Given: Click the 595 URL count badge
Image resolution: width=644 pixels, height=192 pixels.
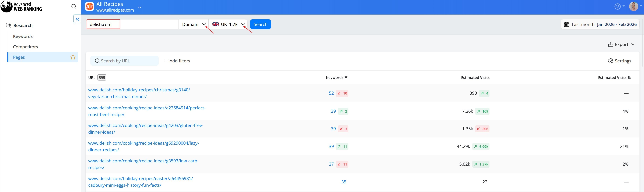Looking at the screenshot, I should [x=102, y=78].
